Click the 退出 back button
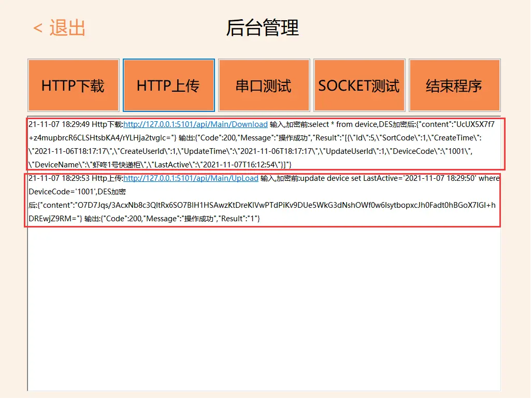 point(67,28)
